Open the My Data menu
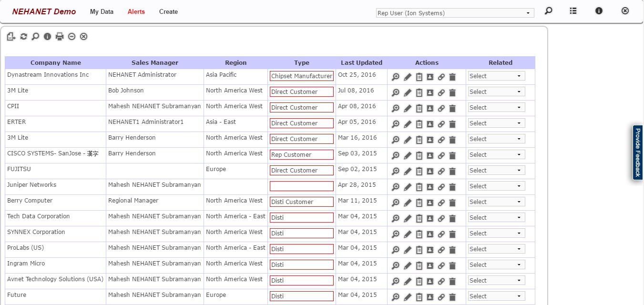Screen dimensions: 644x305 [102, 12]
